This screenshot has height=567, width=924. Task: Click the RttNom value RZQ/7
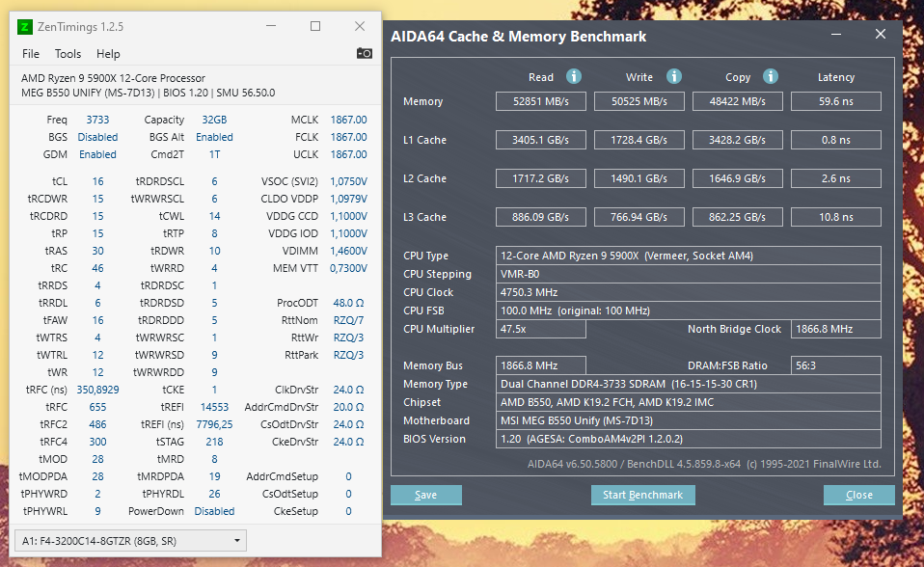point(349,320)
